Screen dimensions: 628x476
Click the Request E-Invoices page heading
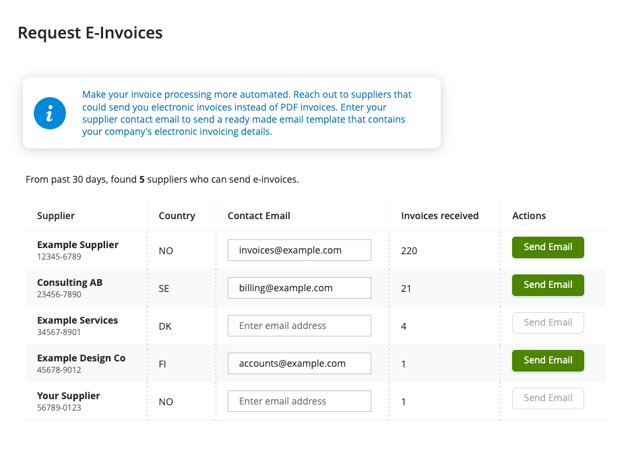tap(90, 33)
